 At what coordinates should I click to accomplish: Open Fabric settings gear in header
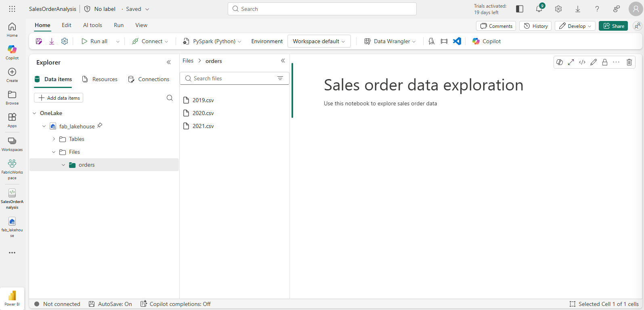coord(558,9)
